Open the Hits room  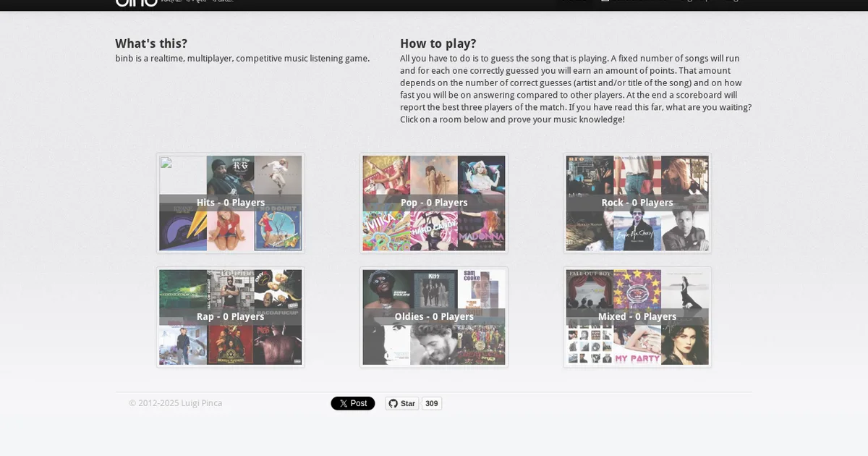tap(231, 203)
